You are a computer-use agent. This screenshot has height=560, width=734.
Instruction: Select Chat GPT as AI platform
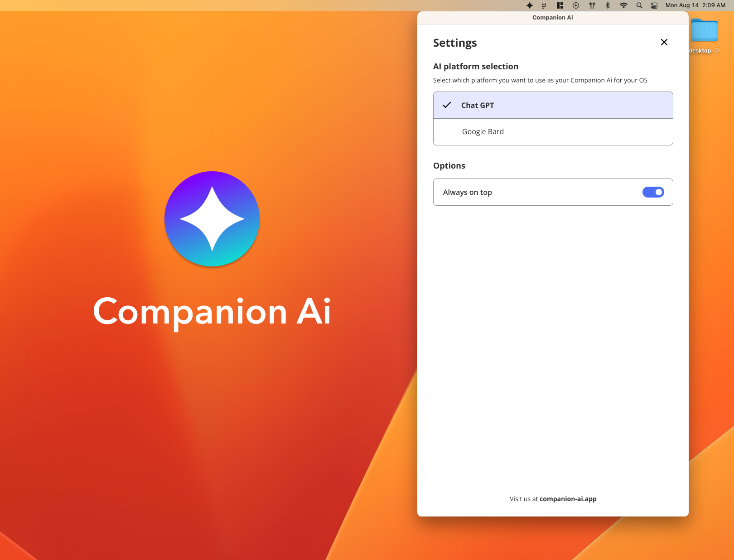click(x=553, y=105)
